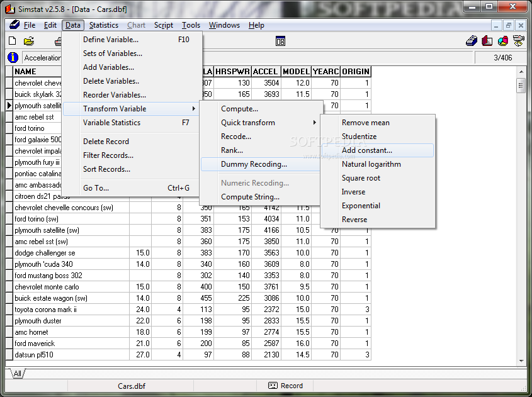Open the notebook window icon in toolbar
The width and height of the screenshot is (532, 397).
[x=487, y=41]
